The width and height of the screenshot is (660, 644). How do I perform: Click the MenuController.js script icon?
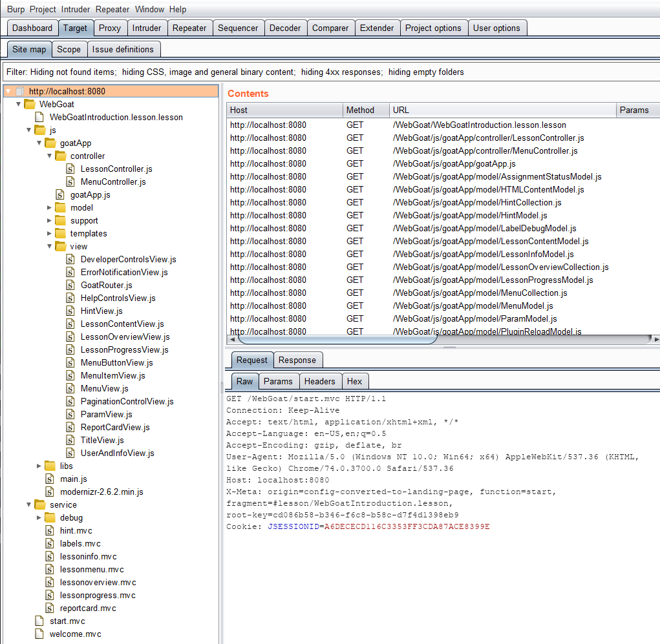click(70, 182)
